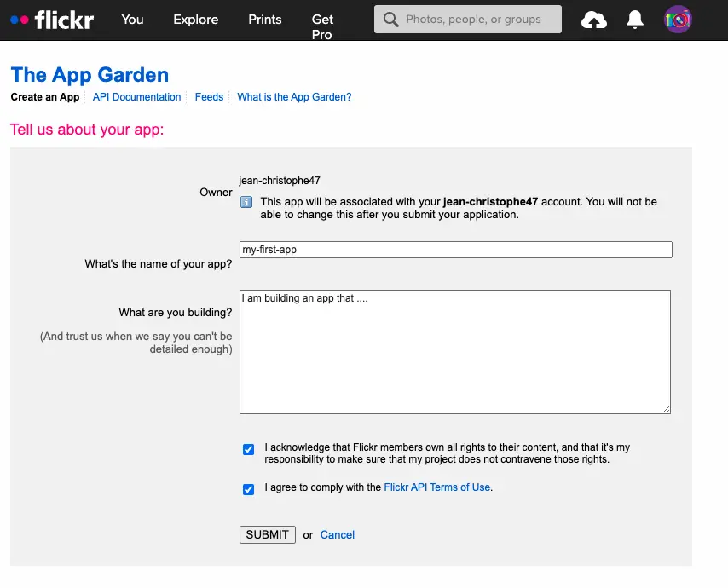728x588 pixels.
Task: Click the owner name jean-christophe47
Action: 280,181
